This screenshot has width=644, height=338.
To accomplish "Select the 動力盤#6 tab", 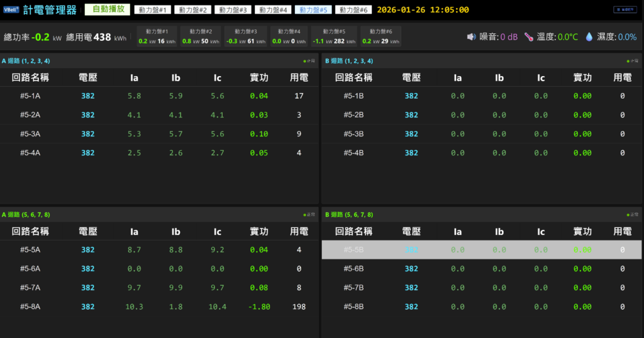I will click(x=353, y=10).
